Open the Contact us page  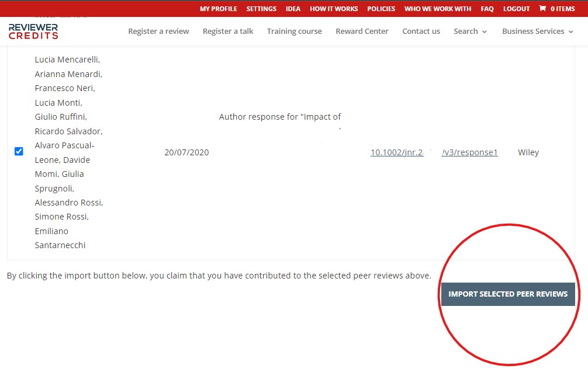click(x=421, y=32)
